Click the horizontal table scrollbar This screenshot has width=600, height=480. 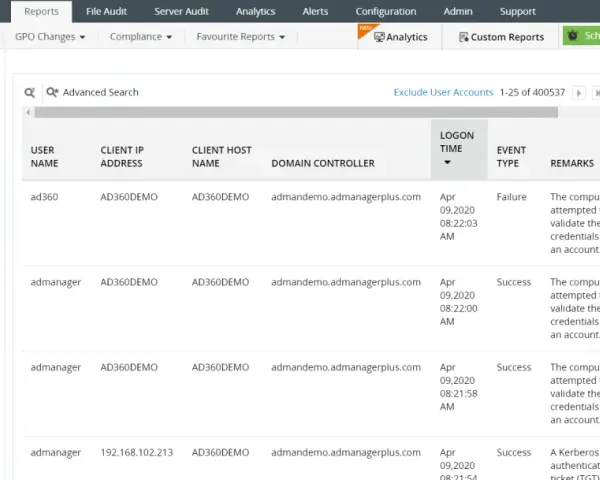296,113
